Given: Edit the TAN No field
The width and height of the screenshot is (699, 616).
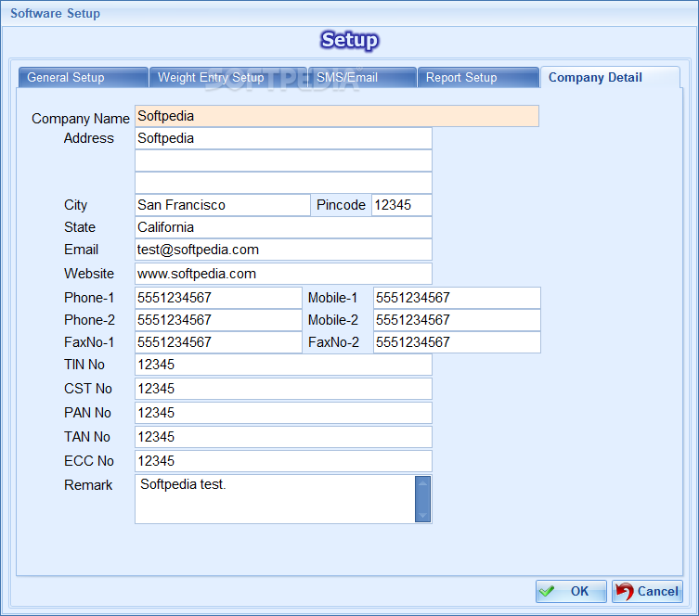Looking at the screenshot, I should point(283,437).
